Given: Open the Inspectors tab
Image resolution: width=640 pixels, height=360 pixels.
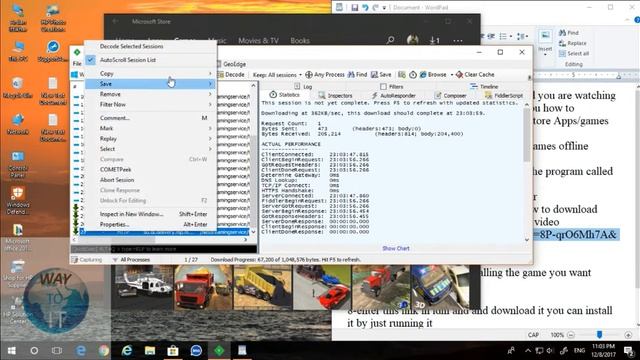Looking at the screenshot, I should coord(335,95).
